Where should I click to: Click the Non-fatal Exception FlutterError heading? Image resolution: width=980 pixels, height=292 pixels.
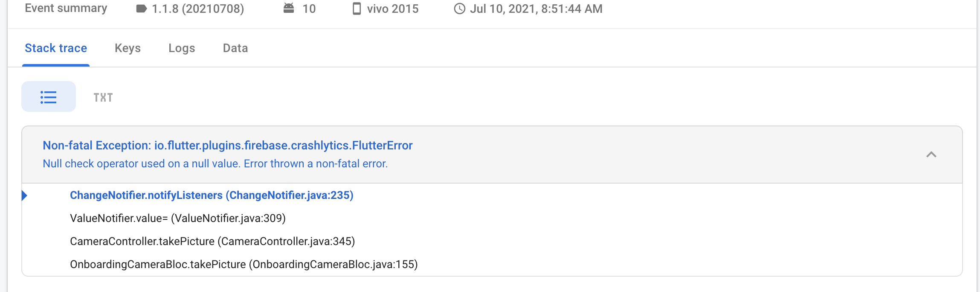(x=228, y=146)
